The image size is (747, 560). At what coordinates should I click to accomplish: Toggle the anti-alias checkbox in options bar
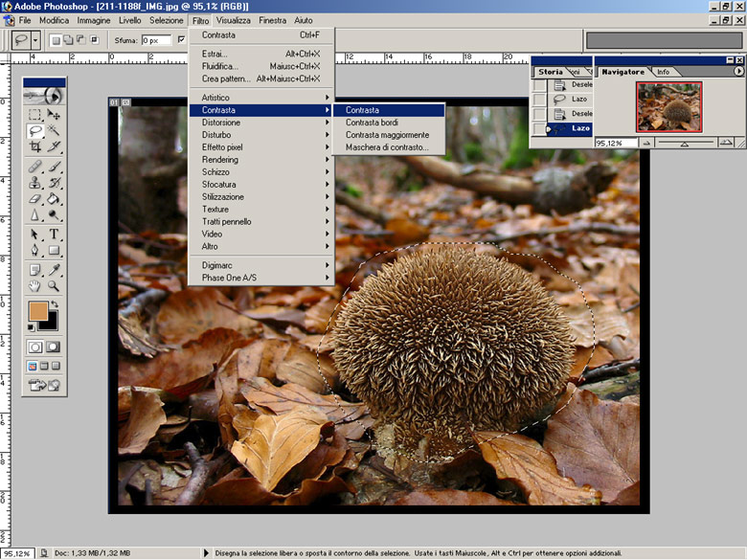pos(182,40)
